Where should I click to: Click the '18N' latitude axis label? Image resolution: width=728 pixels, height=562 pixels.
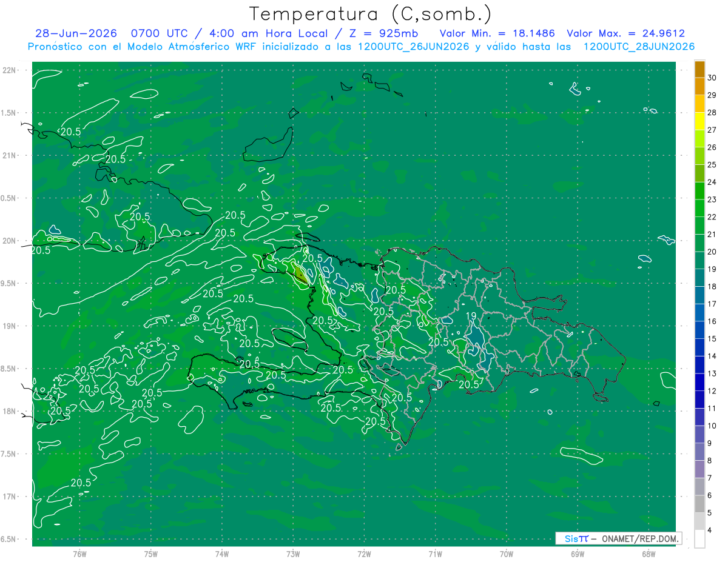pos(10,411)
